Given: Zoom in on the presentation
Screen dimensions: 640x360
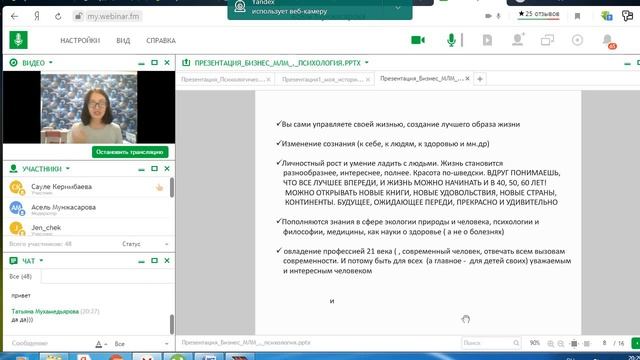Looking at the screenshot, I should coord(551,343).
